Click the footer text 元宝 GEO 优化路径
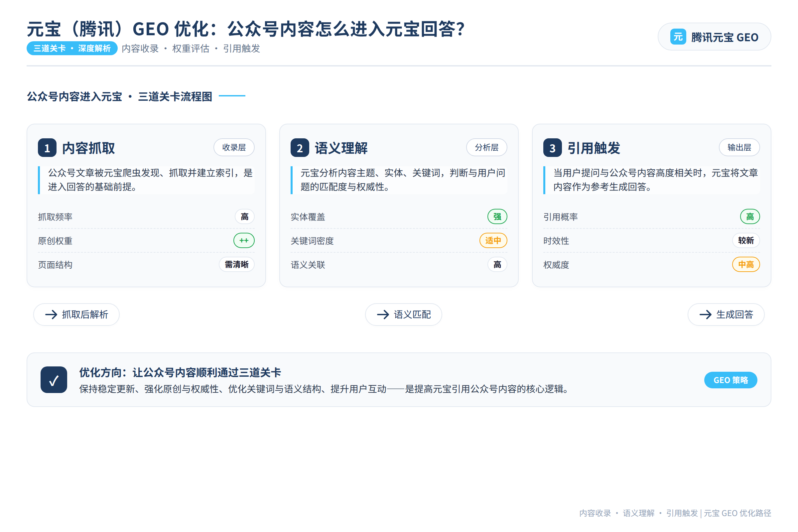 (x=737, y=513)
